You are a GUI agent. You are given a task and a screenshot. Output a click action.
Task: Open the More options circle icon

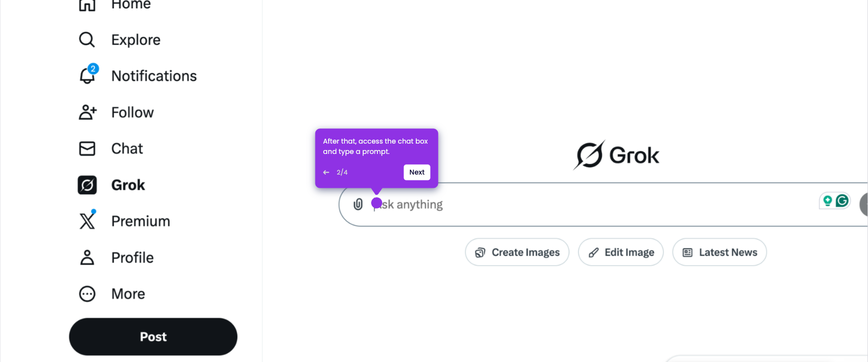click(x=87, y=294)
